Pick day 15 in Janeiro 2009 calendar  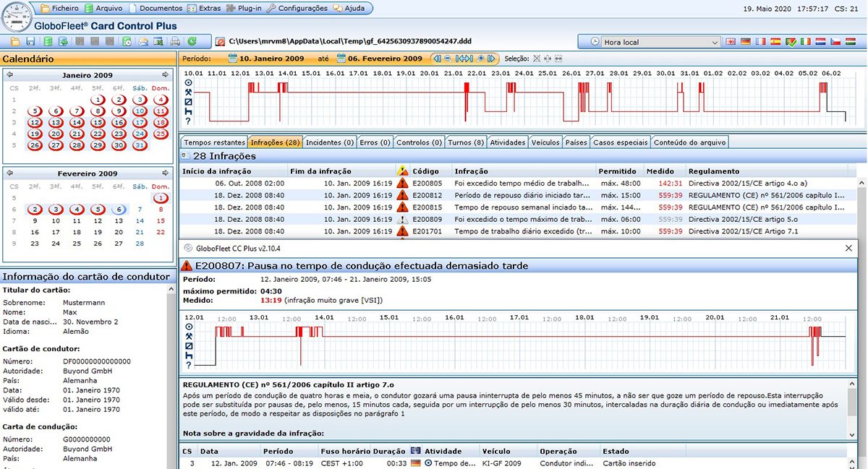click(97, 123)
